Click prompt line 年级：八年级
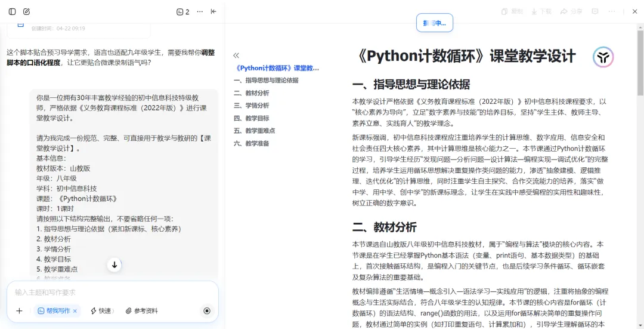 [x=57, y=179]
